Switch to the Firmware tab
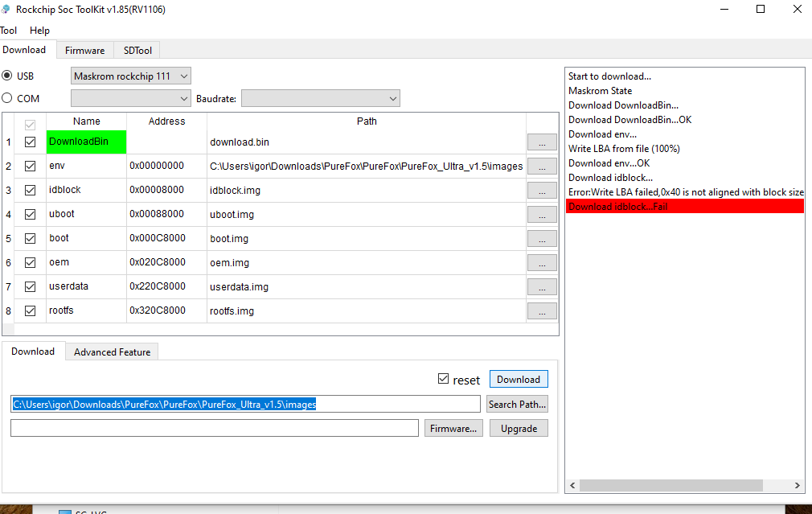Viewport: 812px width, 514px height. (84, 50)
